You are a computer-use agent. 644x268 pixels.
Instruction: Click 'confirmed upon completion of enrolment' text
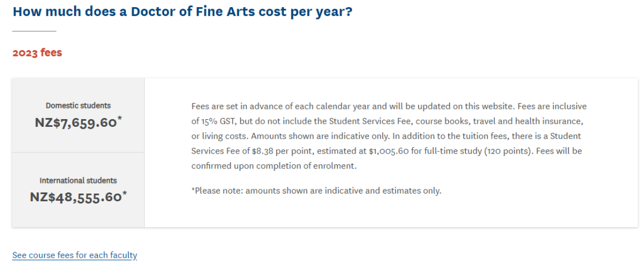click(274, 166)
